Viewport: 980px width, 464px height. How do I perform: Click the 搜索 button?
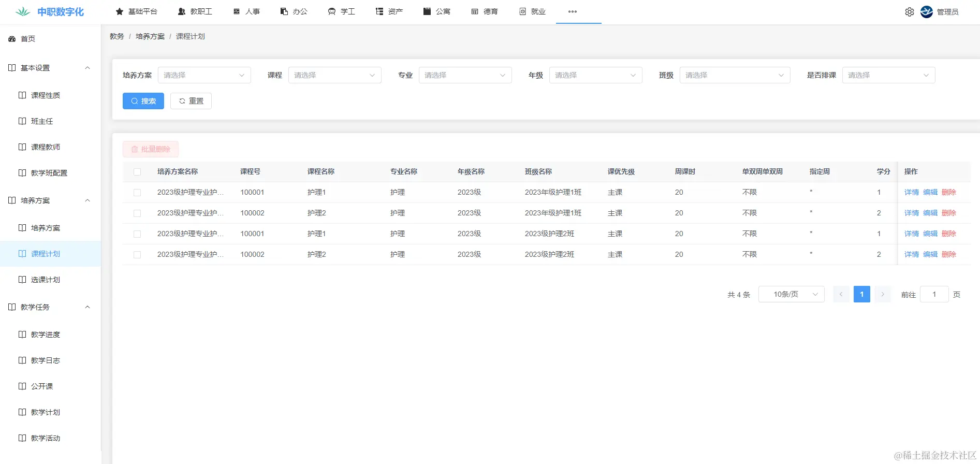(143, 101)
